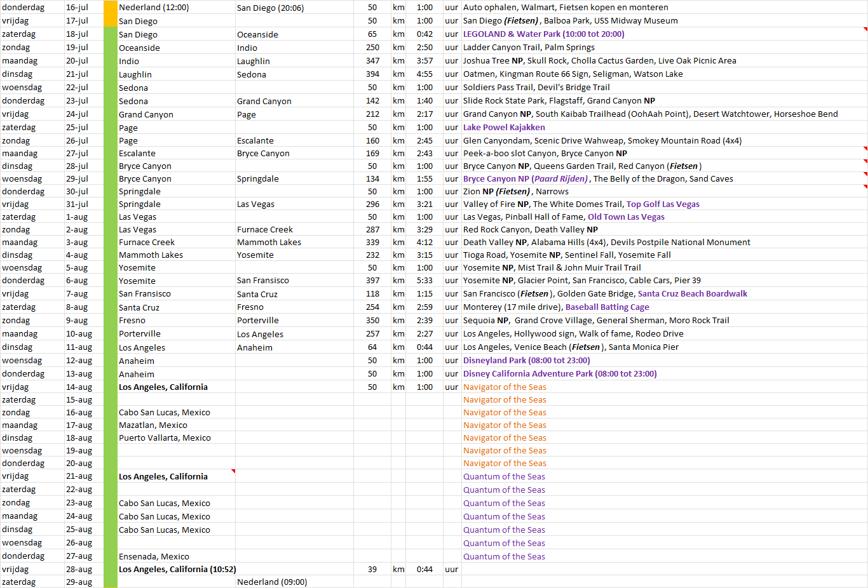This screenshot has width=868, height=588.
Task: Select the Ensenada, Mexico cell
Action: point(154,557)
